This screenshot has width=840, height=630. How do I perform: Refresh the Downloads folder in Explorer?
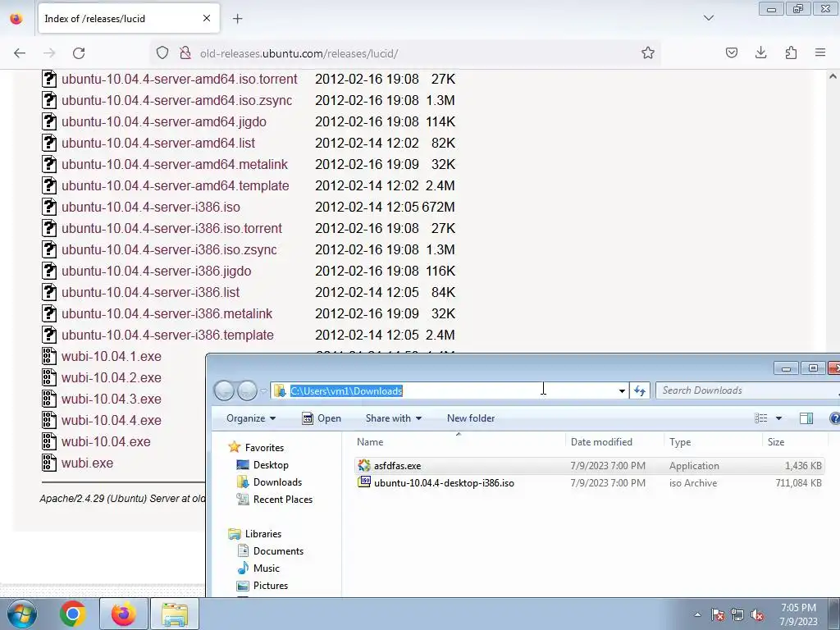(639, 391)
